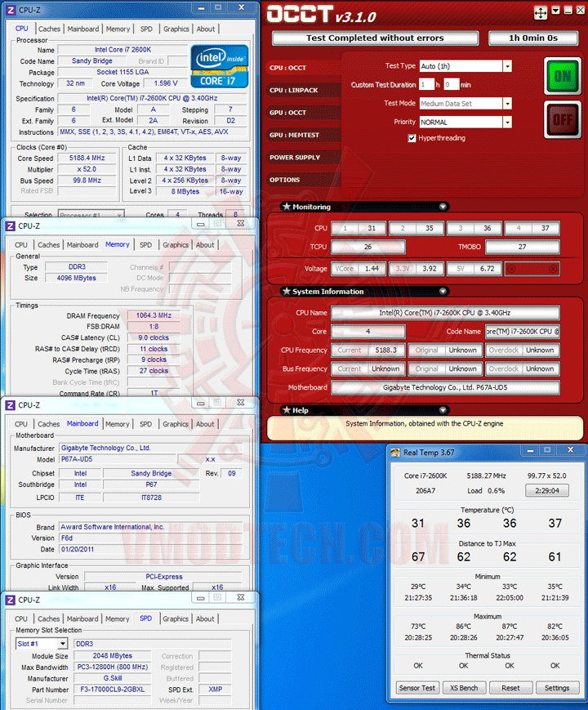Minimize the top CPU-Z window
The width and height of the screenshot is (588, 710).
tap(202, 8)
